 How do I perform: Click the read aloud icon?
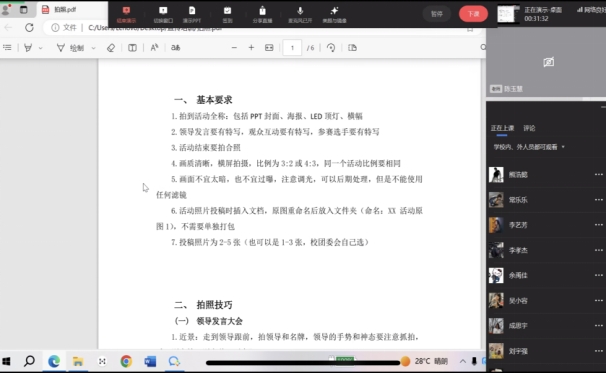click(154, 48)
